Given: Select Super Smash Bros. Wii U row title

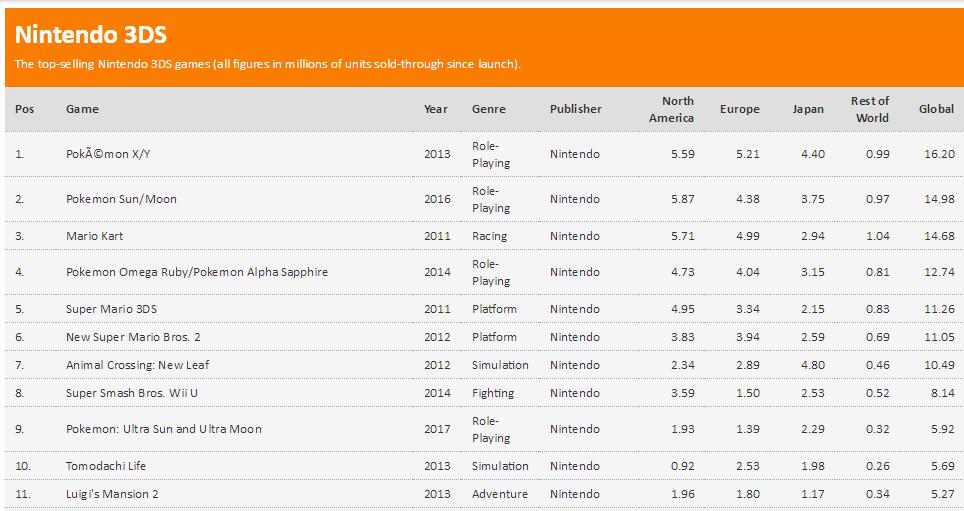Looking at the screenshot, I should pos(132,393).
